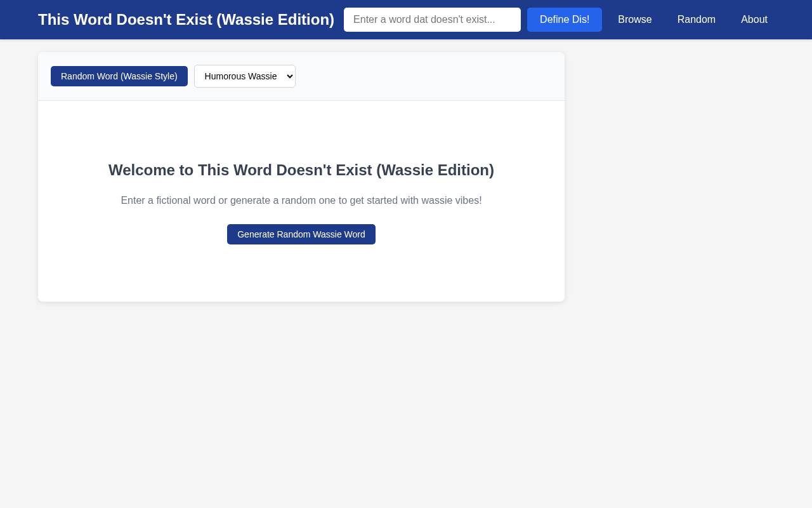The image size is (812, 508).
Task: Submit a word using Define Dis!
Action: (565, 19)
